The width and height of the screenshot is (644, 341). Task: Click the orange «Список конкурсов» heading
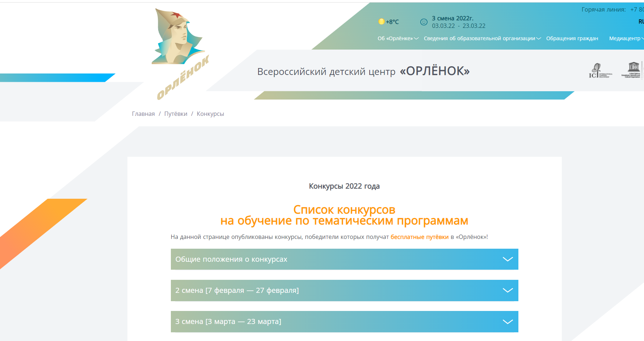point(344,210)
